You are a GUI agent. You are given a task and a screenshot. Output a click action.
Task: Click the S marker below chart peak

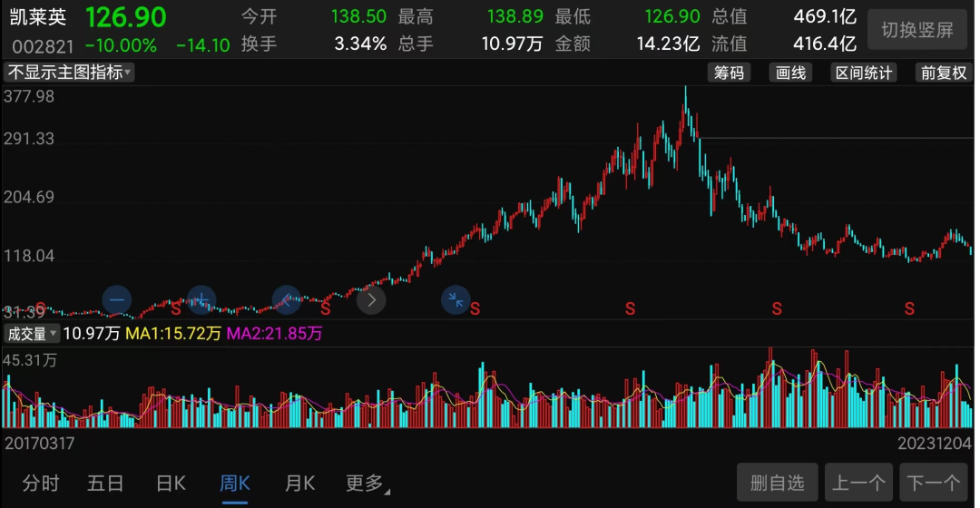tap(630, 308)
